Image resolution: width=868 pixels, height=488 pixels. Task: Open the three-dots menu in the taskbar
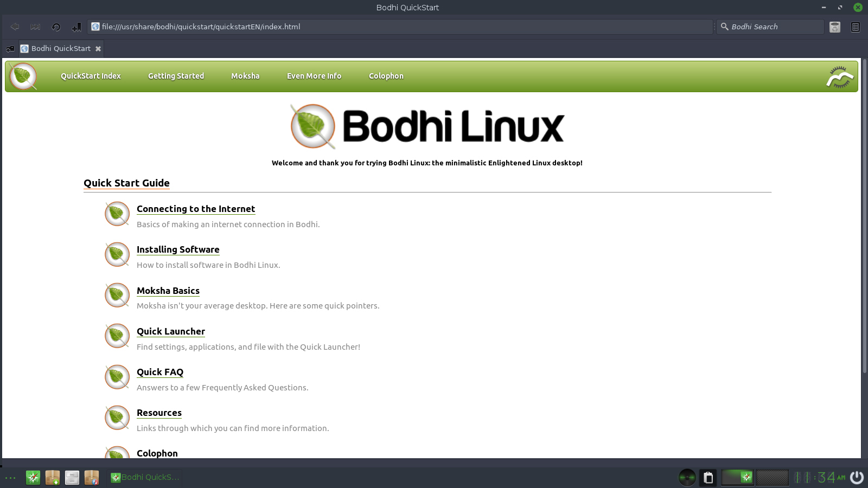10,478
